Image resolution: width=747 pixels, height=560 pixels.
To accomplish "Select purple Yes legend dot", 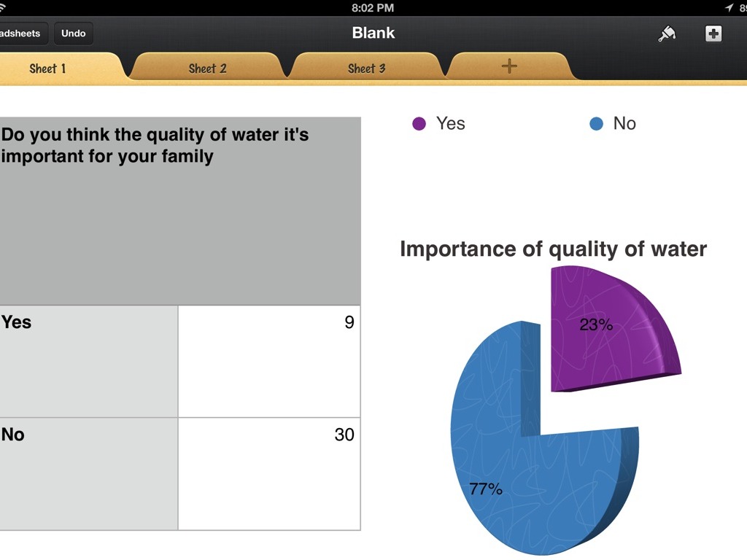I will (419, 124).
